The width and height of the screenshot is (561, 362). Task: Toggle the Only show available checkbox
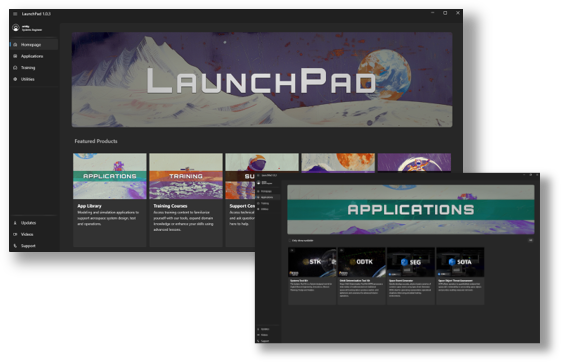(290, 240)
